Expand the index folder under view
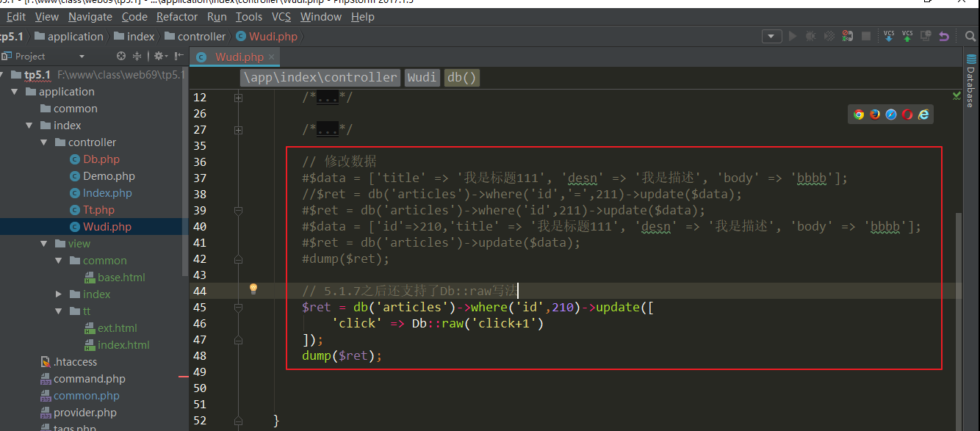The width and height of the screenshot is (980, 431). coord(59,294)
